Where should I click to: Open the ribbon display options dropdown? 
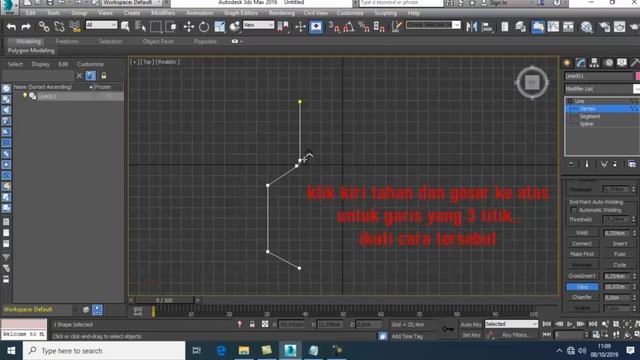237,41
